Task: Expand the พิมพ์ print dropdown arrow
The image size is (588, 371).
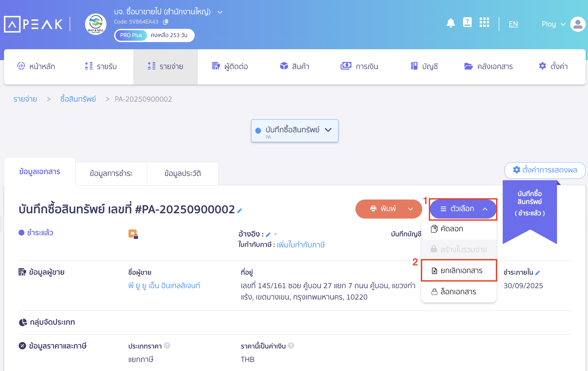Action: click(x=411, y=209)
